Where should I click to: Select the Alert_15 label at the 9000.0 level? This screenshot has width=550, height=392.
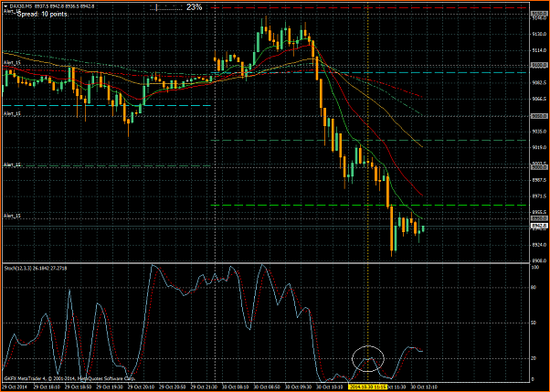pos(12,164)
